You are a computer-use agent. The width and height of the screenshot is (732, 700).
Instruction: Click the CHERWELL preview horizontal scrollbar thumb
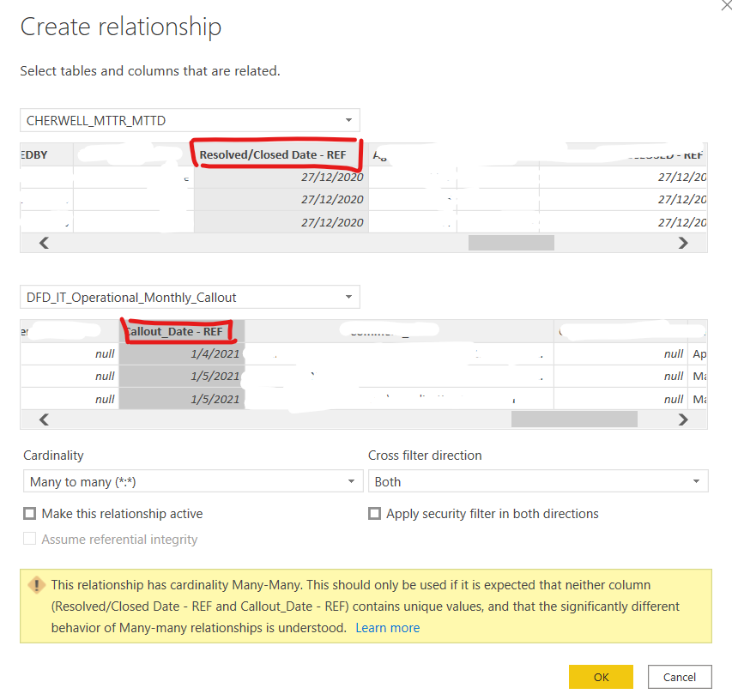[x=511, y=243]
